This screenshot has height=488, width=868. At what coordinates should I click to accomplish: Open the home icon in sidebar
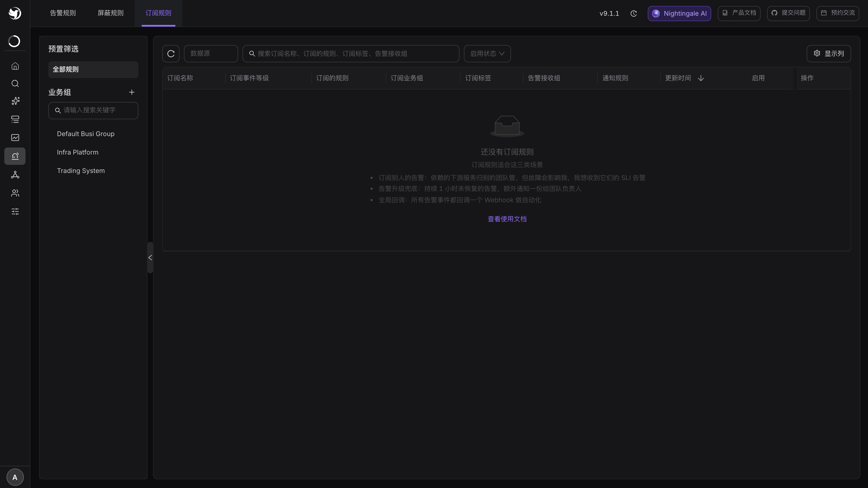(15, 66)
